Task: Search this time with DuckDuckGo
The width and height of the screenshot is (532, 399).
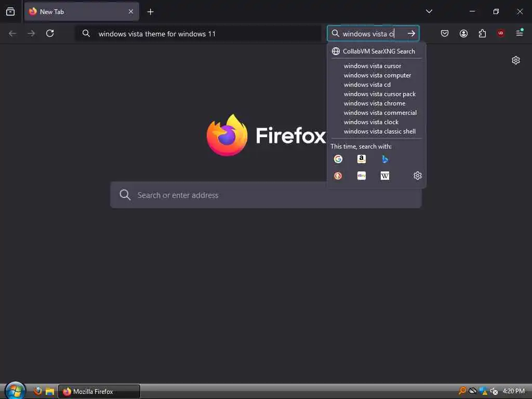Action: (338, 176)
